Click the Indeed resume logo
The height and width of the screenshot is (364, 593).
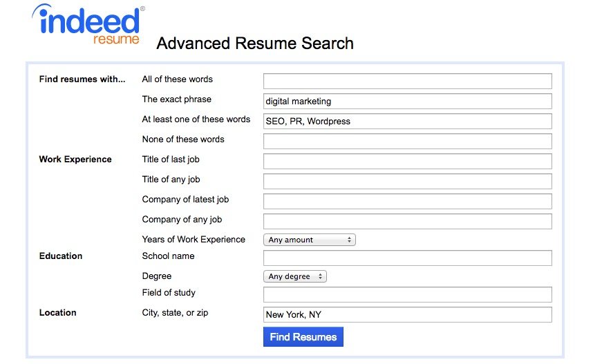pos(88,25)
